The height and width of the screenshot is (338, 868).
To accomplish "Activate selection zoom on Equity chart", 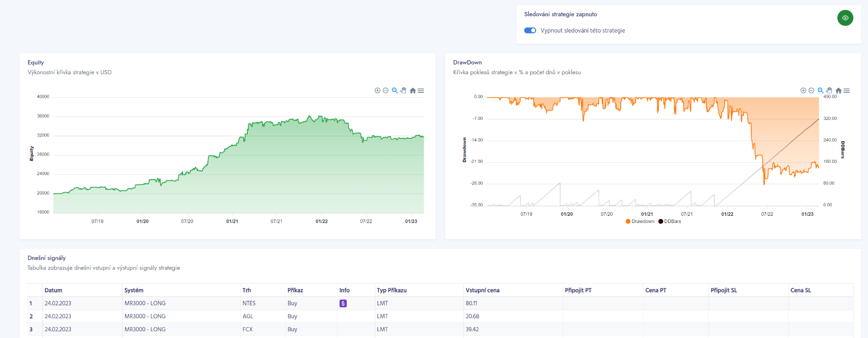I will click(x=395, y=90).
